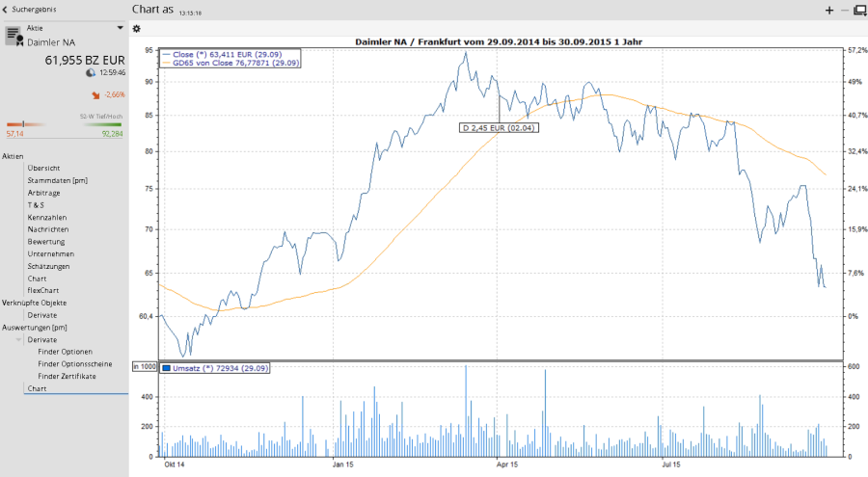Image resolution: width=868 pixels, height=477 pixels.
Task: Click the Aktie certificate document icon
Action: [14, 36]
